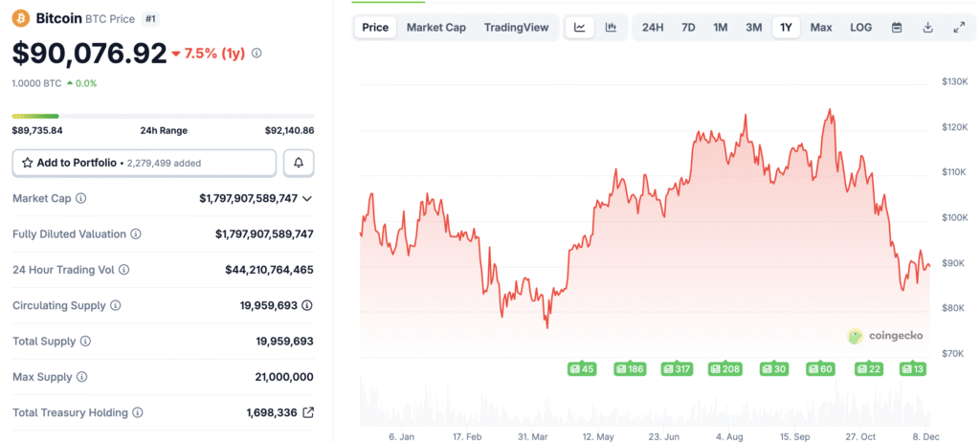Screen dimensions: 980x443
Task: Switch to line chart view icon
Action: (x=580, y=27)
